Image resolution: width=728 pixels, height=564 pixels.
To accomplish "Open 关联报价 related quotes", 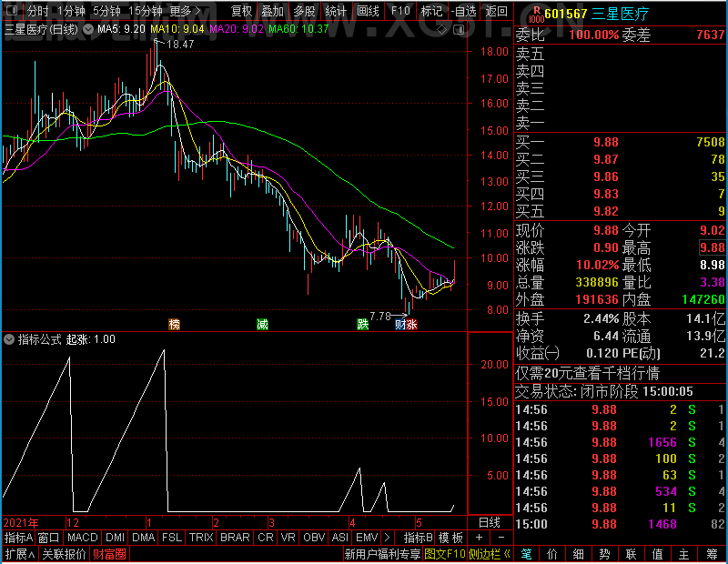I will click(x=64, y=554).
